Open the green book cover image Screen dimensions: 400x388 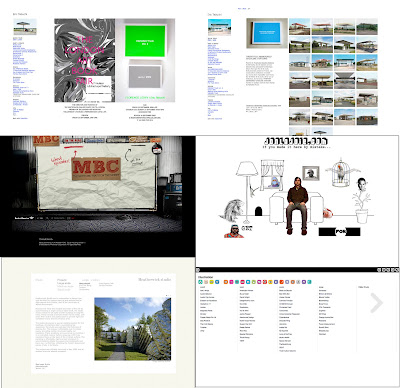coord(145,41)
